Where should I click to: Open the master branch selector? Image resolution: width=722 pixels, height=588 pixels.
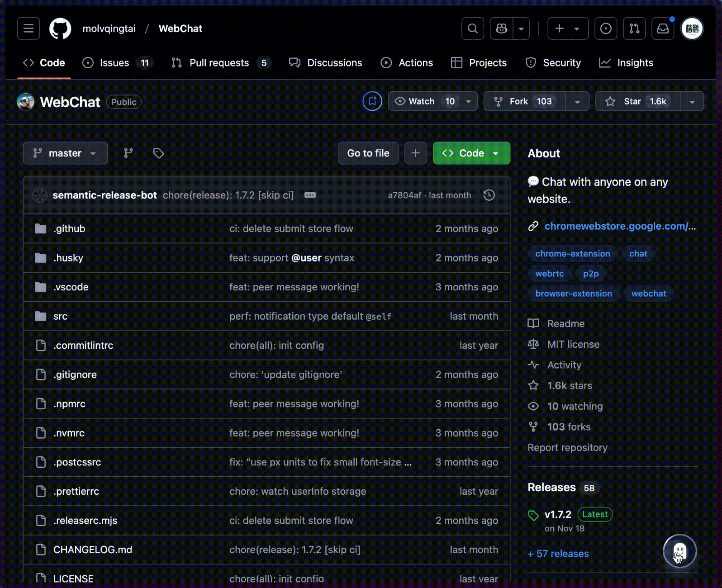pos(65,153)
